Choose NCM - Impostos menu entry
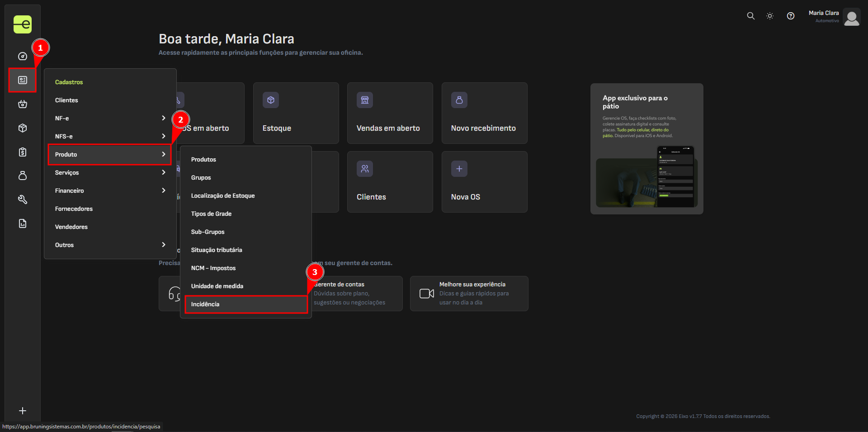This screenshot has width=868, height=432. tap(213, 268)
